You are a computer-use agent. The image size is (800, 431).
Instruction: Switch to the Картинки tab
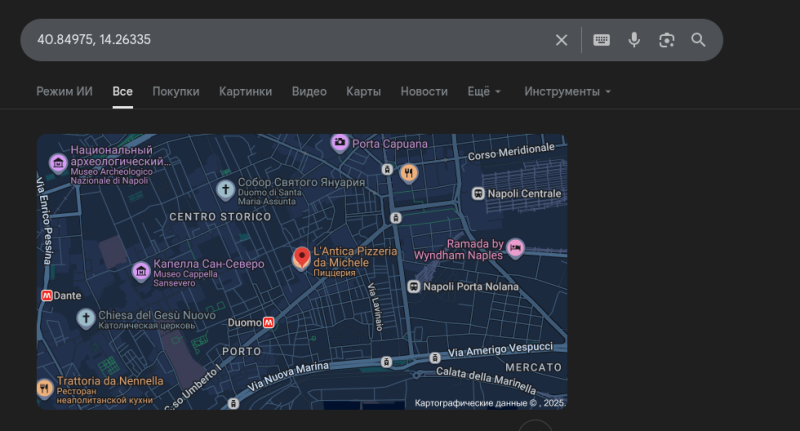click(x=245, y=92)
